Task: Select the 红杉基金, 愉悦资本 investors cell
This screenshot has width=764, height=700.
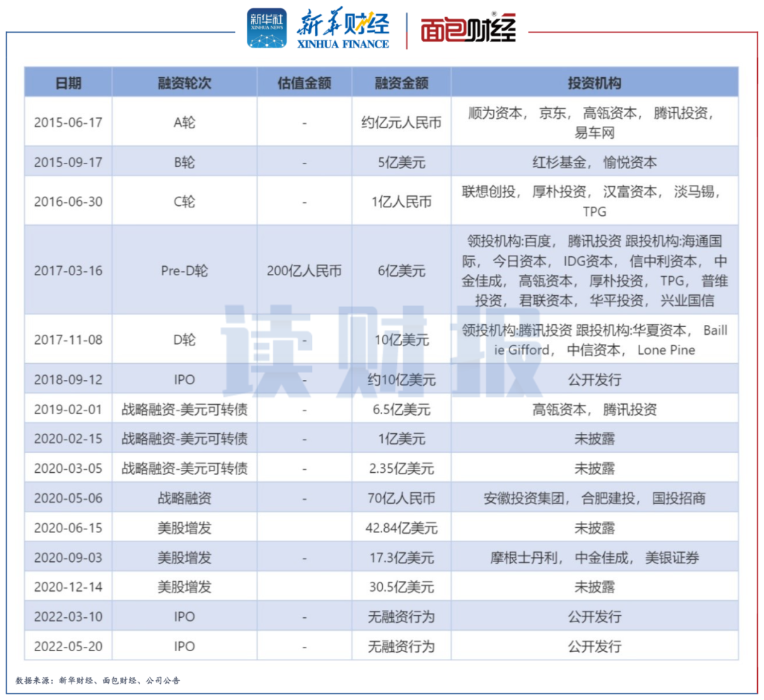Action: (594, 162)
